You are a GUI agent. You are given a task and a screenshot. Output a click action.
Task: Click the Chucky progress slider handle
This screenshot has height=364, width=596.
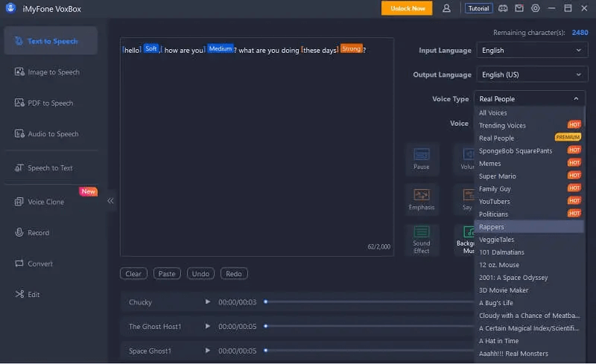[x=266, y=301]
